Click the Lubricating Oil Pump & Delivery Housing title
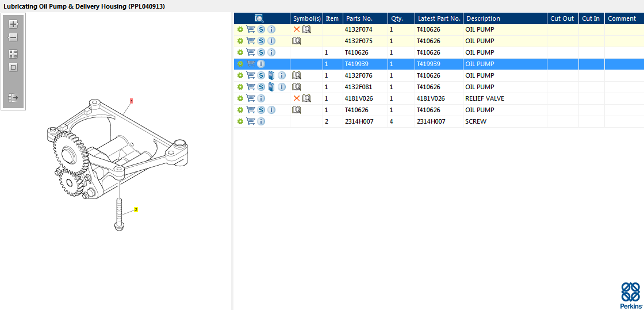644x310 pixels. (x=84, y=6)
